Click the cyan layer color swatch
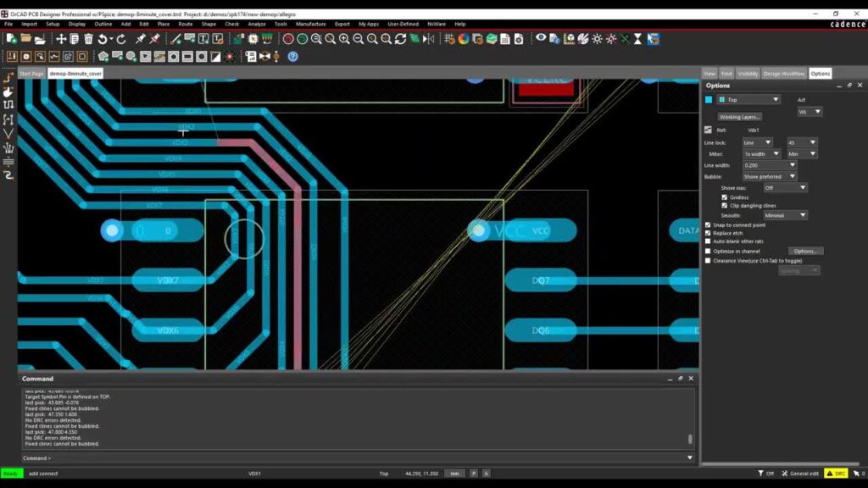The height and width of the screenshot is (488, 868). pos(709,100)
